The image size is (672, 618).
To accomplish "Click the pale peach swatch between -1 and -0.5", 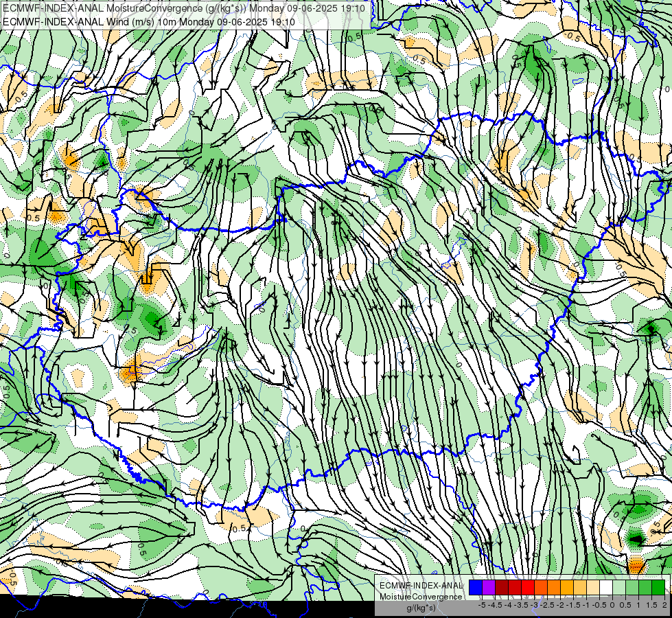I will coord(593,587).
